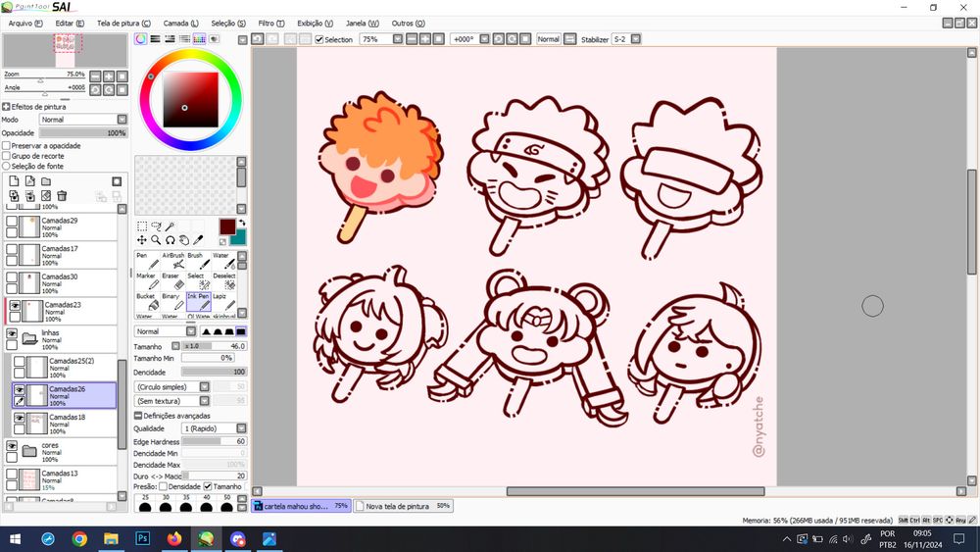Select the cores folder layer
980x552 pixels.
(x=60, y=451)
